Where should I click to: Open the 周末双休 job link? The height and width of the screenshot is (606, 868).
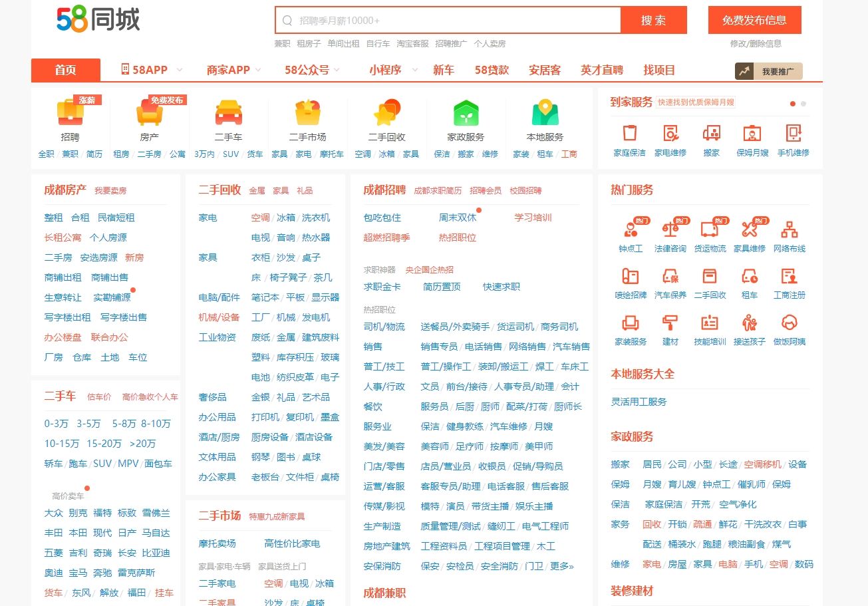(x=458, y=218)
